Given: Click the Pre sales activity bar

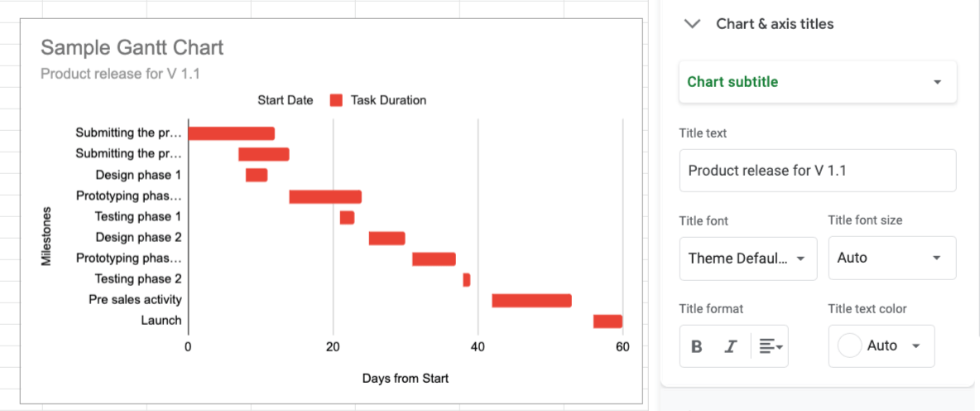Looking at the screenshot, I should pos(531,301).
